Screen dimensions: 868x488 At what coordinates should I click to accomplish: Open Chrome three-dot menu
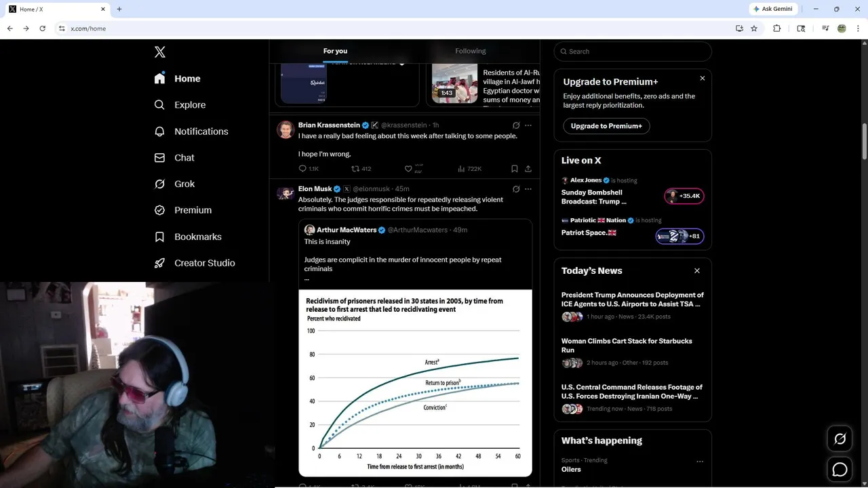(x=859, y=28)
